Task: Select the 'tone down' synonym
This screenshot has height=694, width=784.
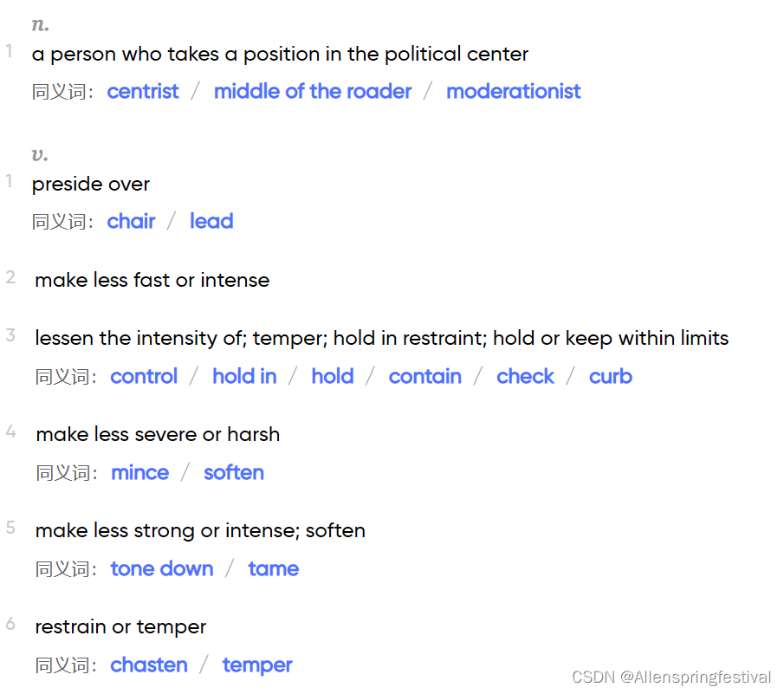Action: 161,568
